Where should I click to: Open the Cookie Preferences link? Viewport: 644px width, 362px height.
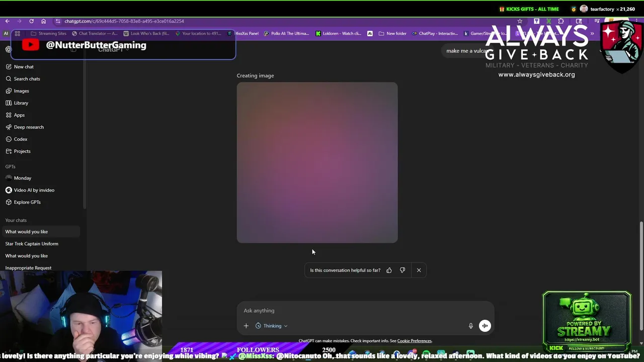pos(414,341)
